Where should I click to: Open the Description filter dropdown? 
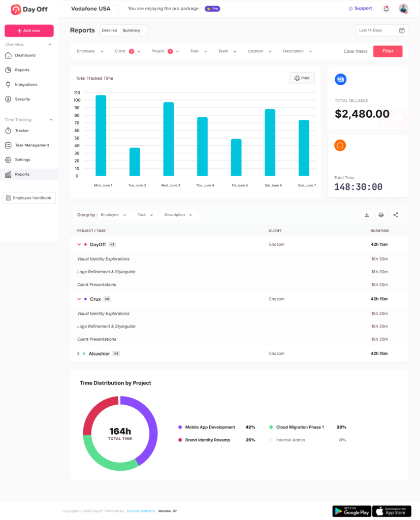[x=297, y=51]
